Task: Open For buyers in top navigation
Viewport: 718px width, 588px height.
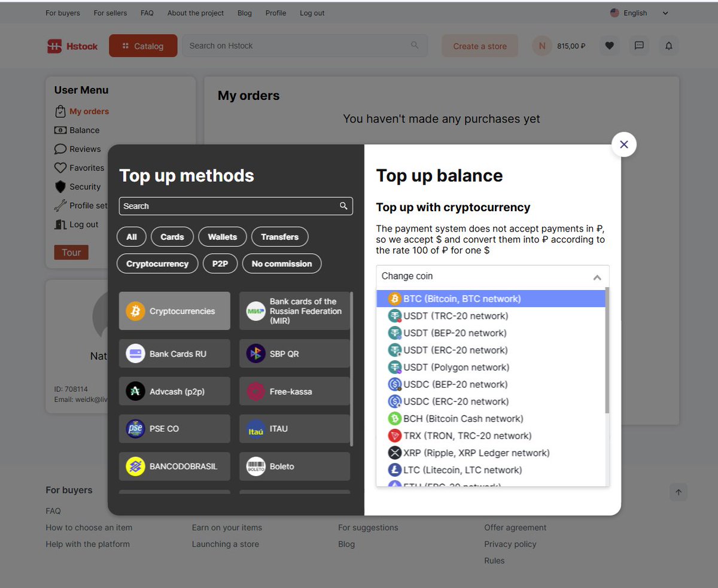Action: (x=63, y=13)
